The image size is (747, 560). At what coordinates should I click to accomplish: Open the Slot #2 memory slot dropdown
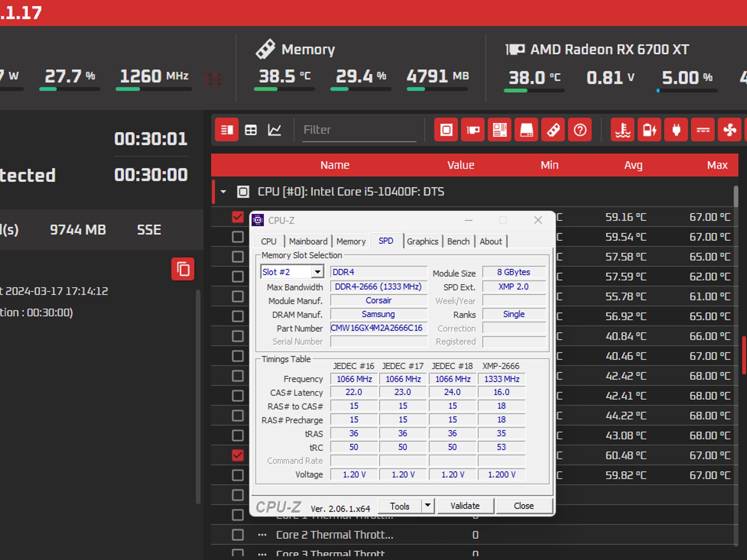(x=318, y=272)
